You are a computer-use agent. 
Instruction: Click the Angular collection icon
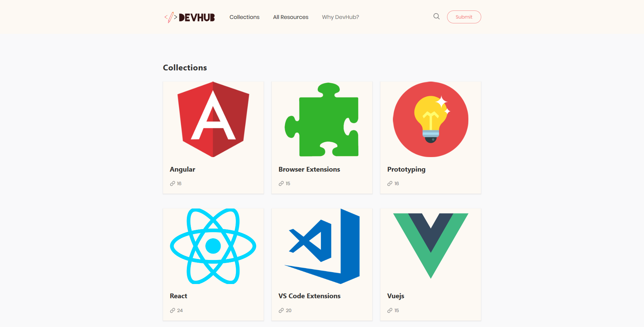click(213, 120)
